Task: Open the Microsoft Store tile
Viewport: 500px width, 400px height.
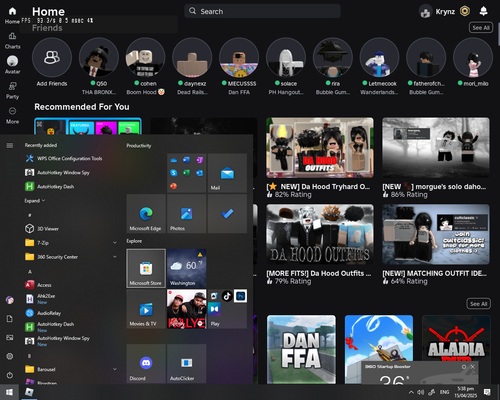Action: coord(146,268)
